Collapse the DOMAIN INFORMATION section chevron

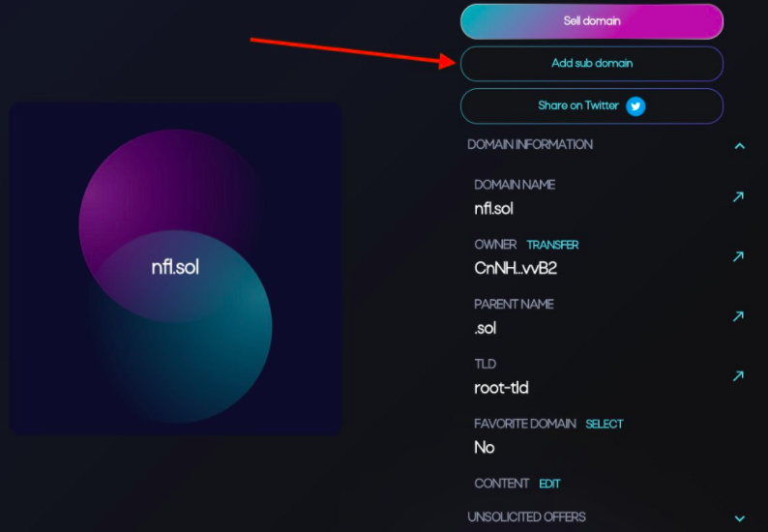pos(740,146)
